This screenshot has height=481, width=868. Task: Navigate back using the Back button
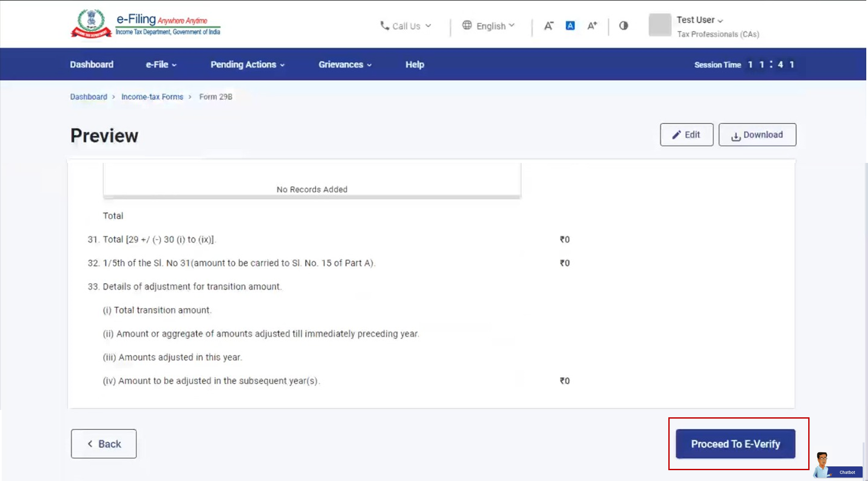point(104,443)
